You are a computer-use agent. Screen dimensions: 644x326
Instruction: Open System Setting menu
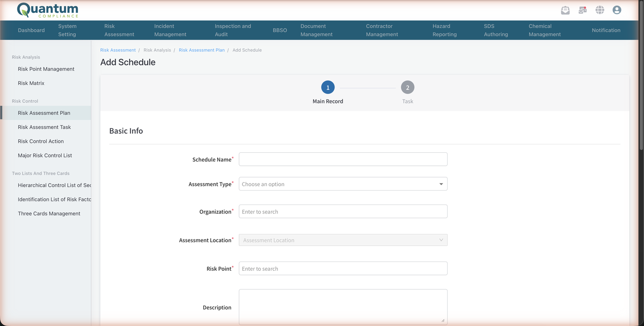coord(67,30)
